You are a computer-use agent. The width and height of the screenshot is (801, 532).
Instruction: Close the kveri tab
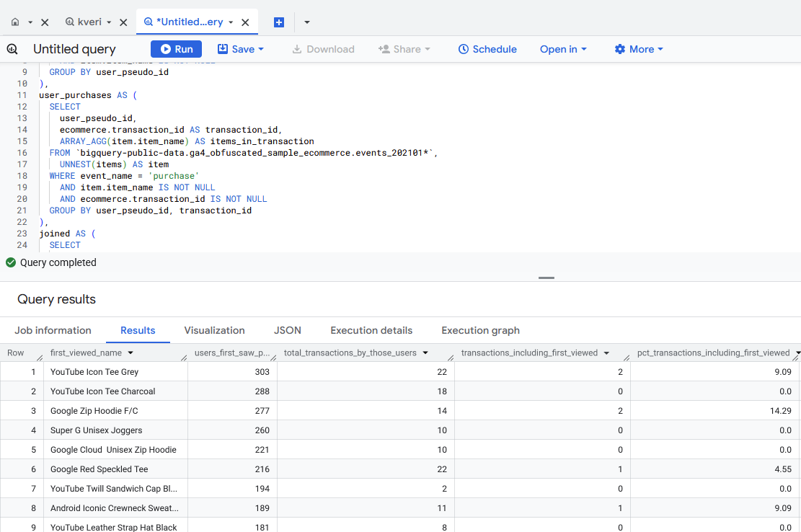(x=123, y=22)
